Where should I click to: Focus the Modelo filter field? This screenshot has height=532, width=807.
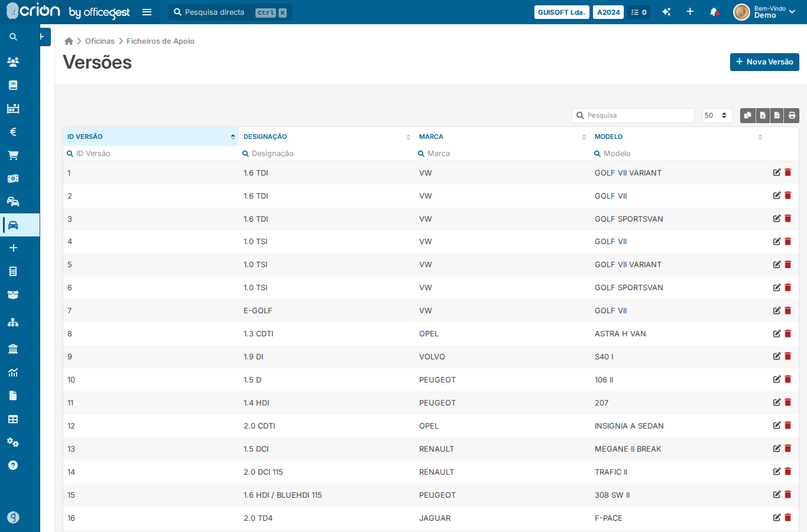click(678, 153)
